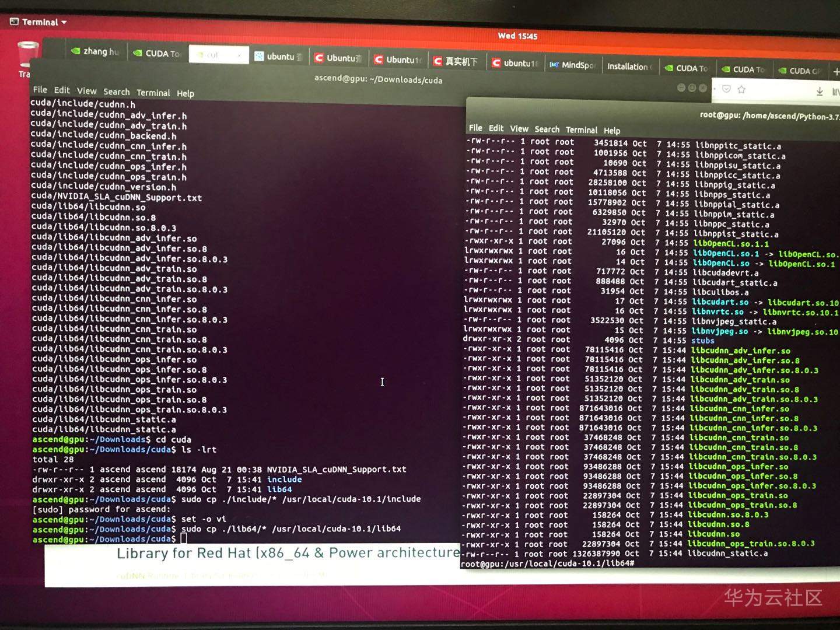This screenshot has height=630, width=840.
Task: Switch to the MindSpo browser tab
Action: click(572, 65)
